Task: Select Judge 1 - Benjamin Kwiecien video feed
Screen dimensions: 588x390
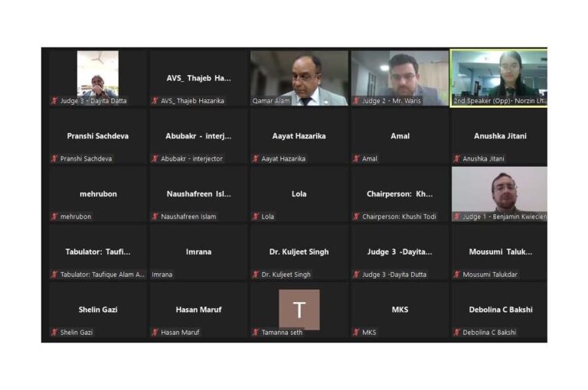Action: [499, 193]
